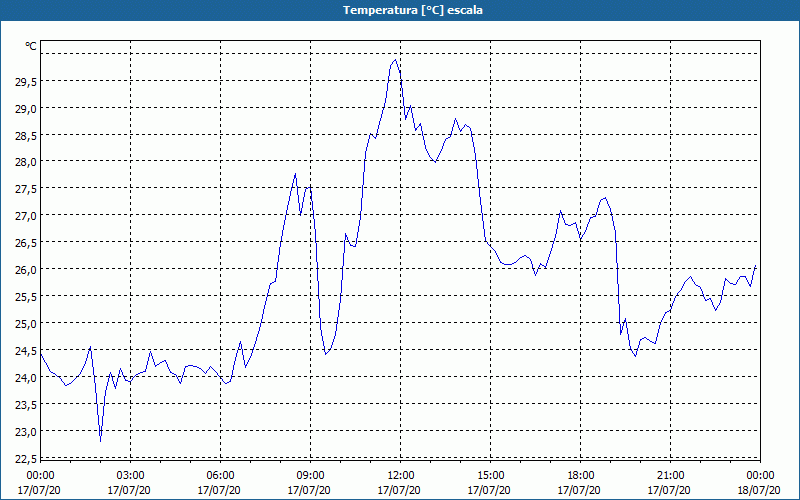Click the 12:00 time axis label
Screen dimensions: 800x500
point(401,476)
